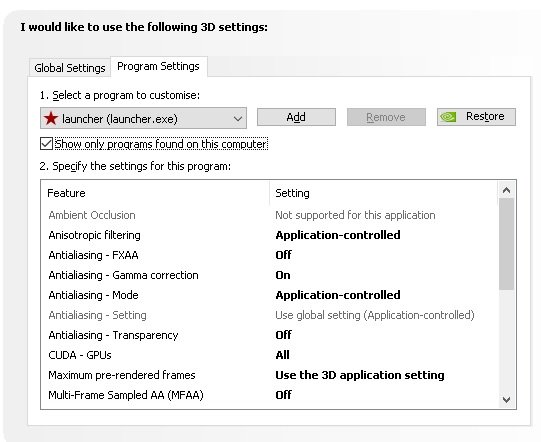Open Anisotropic filtering setting Application-controlled value

[338, 235]
